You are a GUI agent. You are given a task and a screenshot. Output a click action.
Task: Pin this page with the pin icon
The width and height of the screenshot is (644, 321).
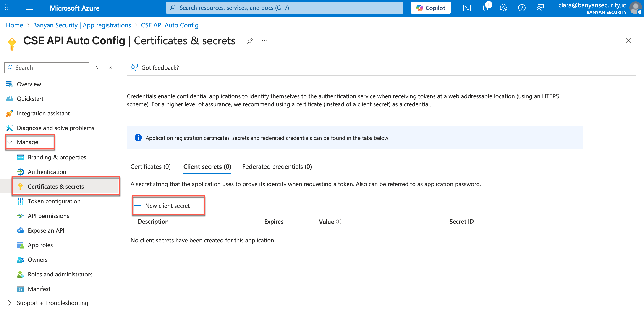click(x=250, y=41)
